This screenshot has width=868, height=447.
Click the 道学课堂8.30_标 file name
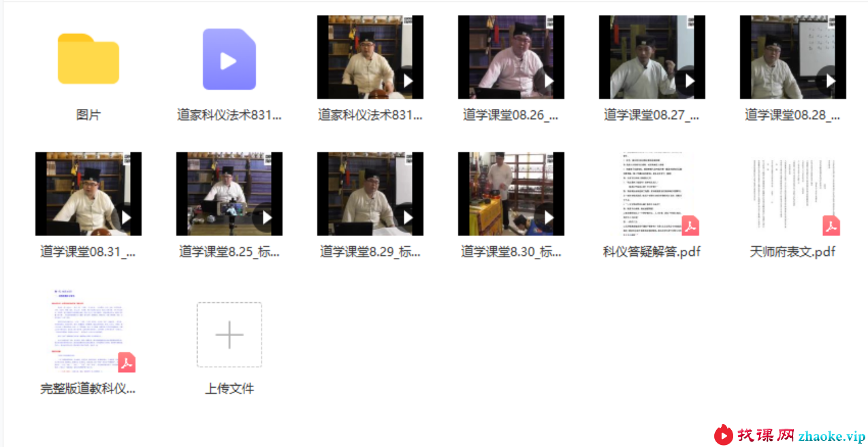511,252
